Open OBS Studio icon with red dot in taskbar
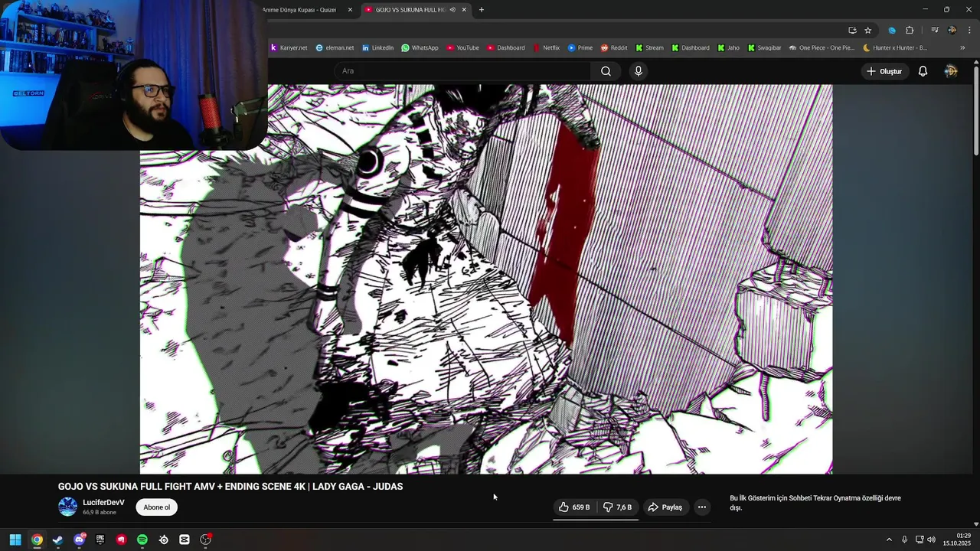The height and width of the screenshot is (551, 980). click(x=205, y=540)
